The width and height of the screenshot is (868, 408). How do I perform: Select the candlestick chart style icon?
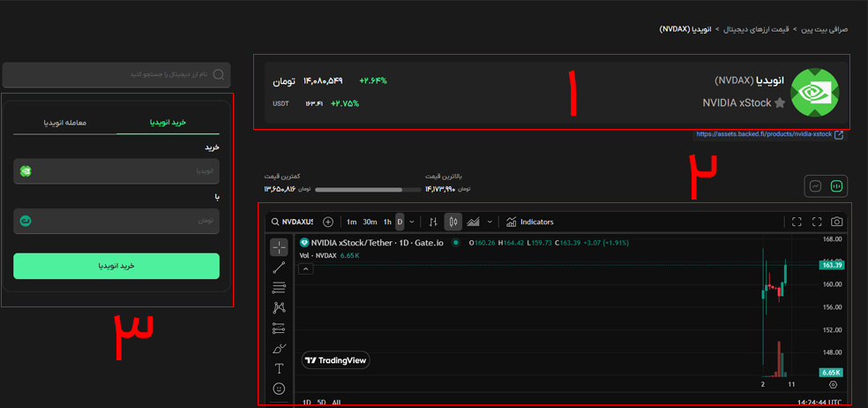click(453, 222)
